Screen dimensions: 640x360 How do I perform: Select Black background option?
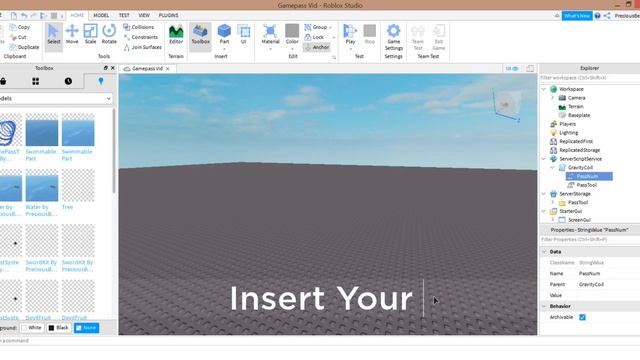pos(58,328)
